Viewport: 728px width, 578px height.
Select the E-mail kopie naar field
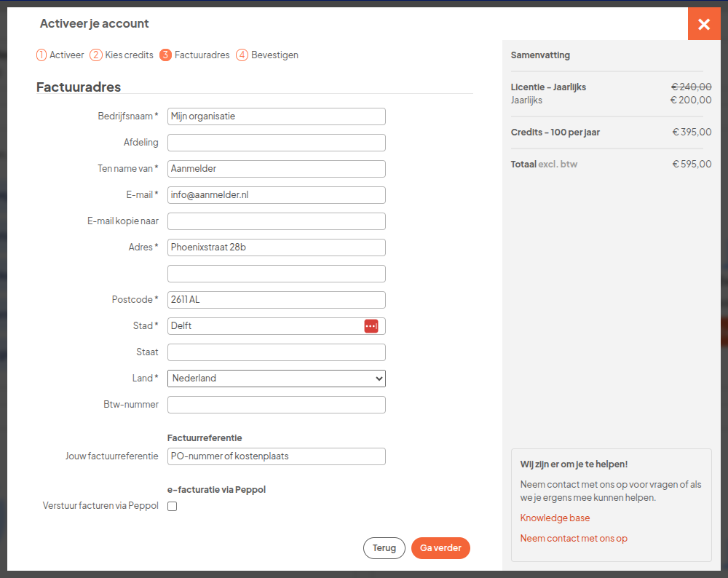point(277,221)
